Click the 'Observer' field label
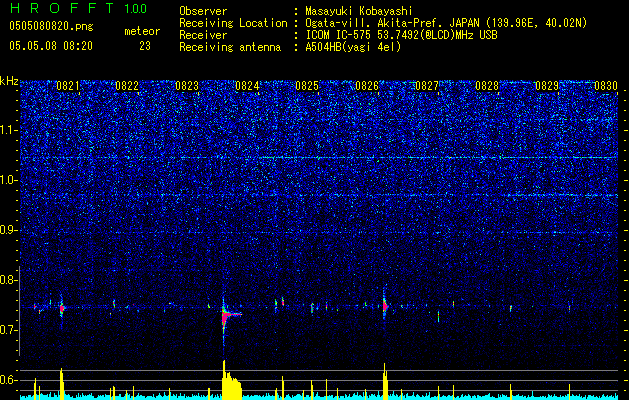This screenshot has width=629, height=400. pyautogui.click(x=203, y=11)
